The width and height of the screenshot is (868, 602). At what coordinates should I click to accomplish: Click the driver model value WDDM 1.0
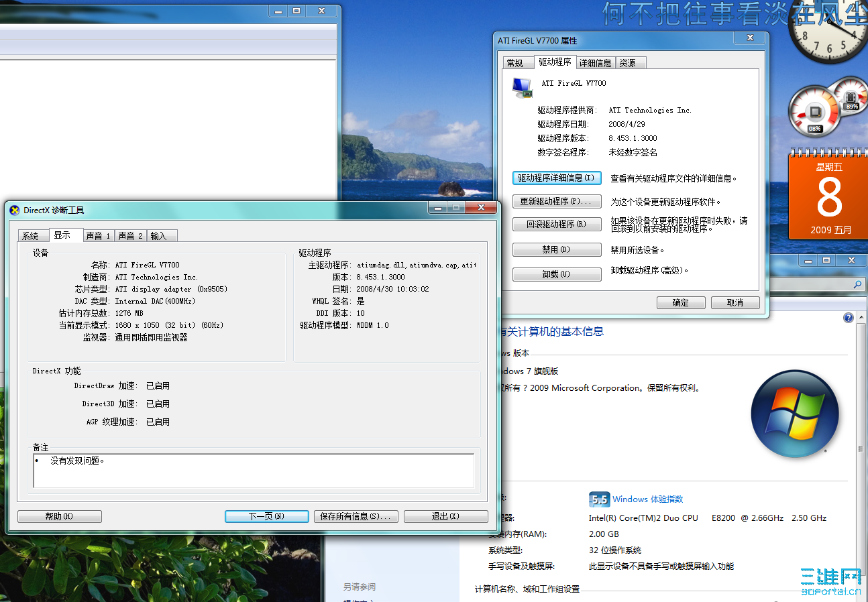373,325
